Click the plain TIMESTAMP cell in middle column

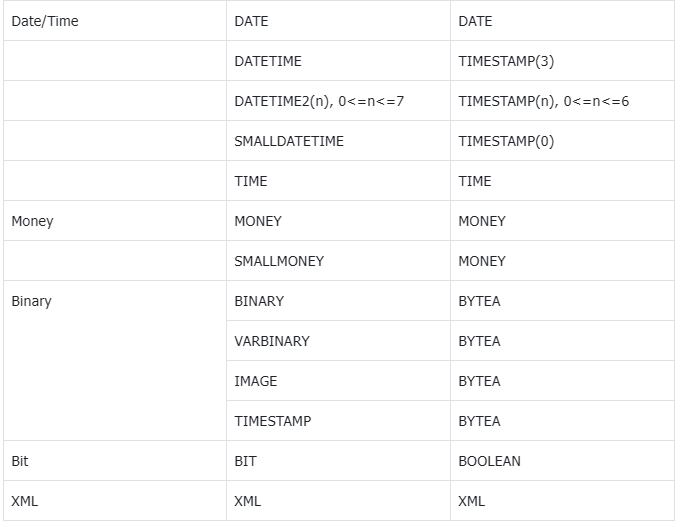point(273,421)
